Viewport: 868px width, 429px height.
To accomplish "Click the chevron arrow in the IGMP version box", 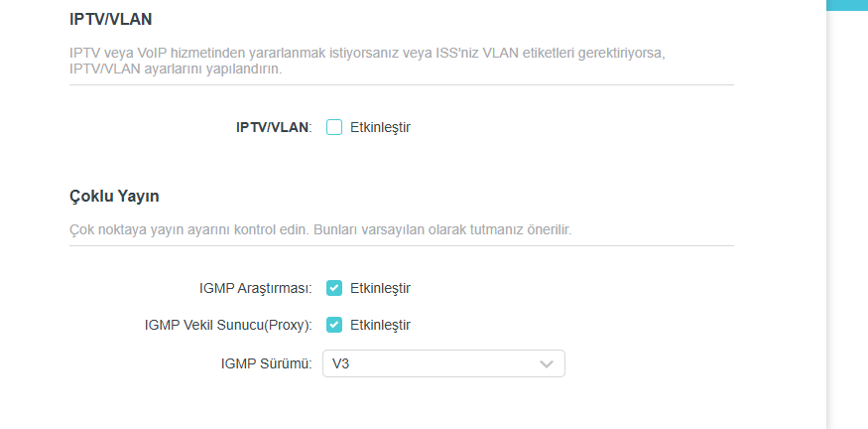I will [547, 364].
